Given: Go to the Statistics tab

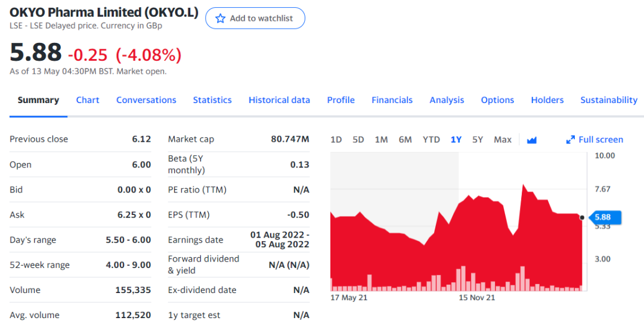Looking at the screenshot, I should [x=212, y=100].
